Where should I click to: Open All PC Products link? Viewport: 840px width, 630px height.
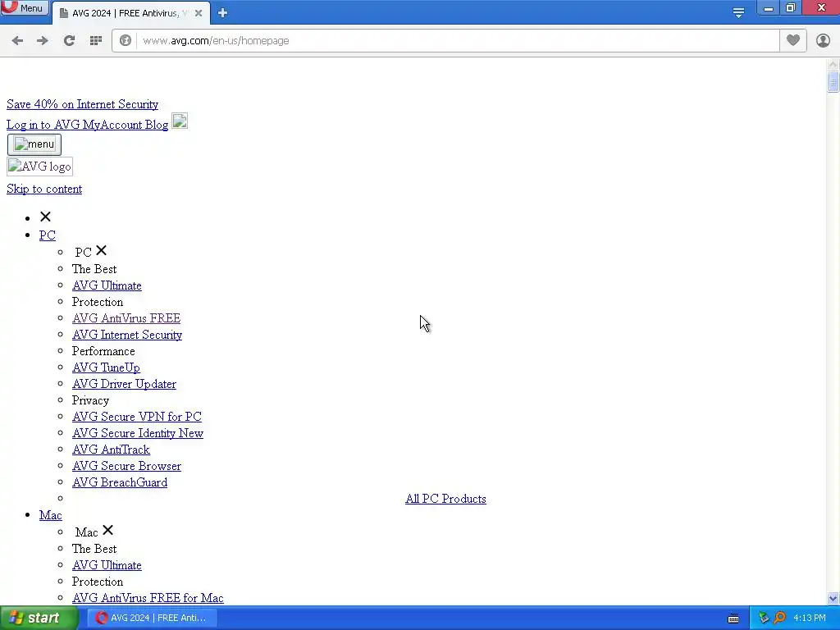click(x=445, y=499)
